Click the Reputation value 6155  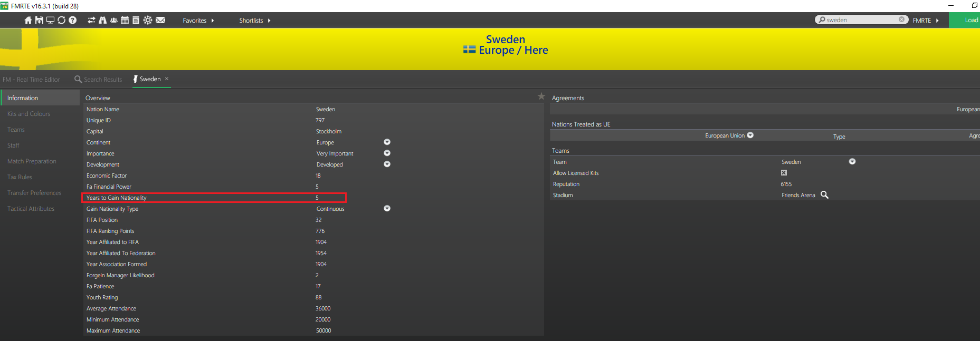pos(786,184)
